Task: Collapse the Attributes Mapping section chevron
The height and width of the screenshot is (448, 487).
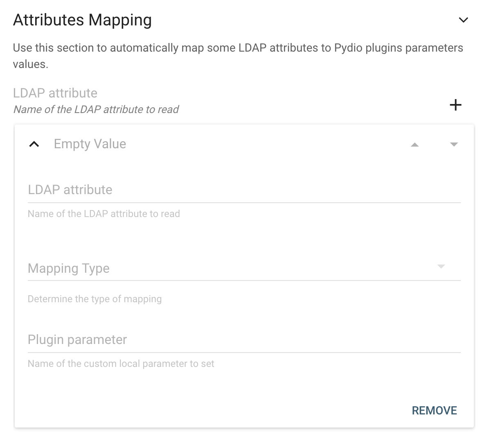Action: pyautogui.click(x=463, y=20)
